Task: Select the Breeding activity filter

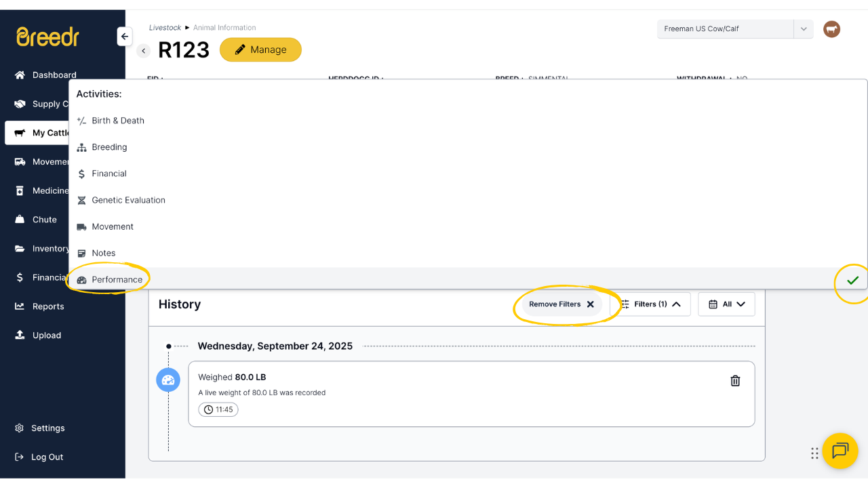Action: [x=109, y=147]
